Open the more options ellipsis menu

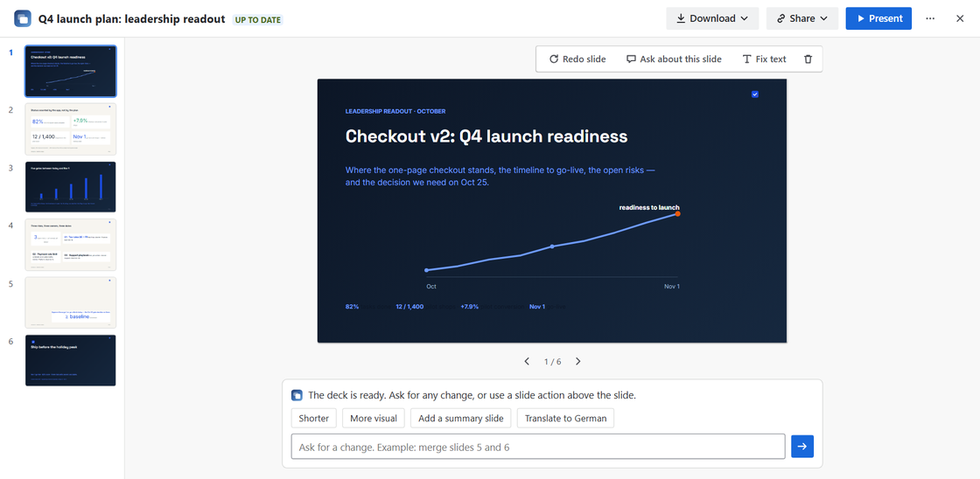(930, 18)
